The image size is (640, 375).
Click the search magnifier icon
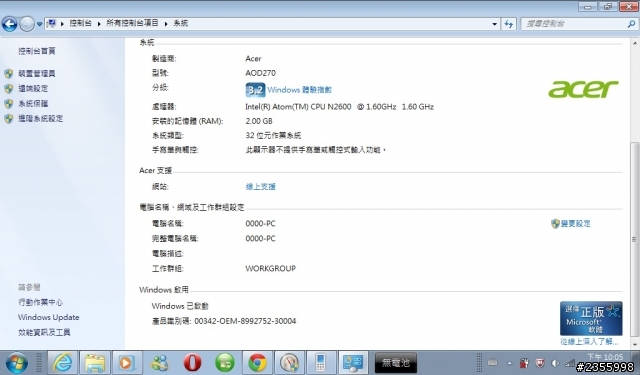631,24
